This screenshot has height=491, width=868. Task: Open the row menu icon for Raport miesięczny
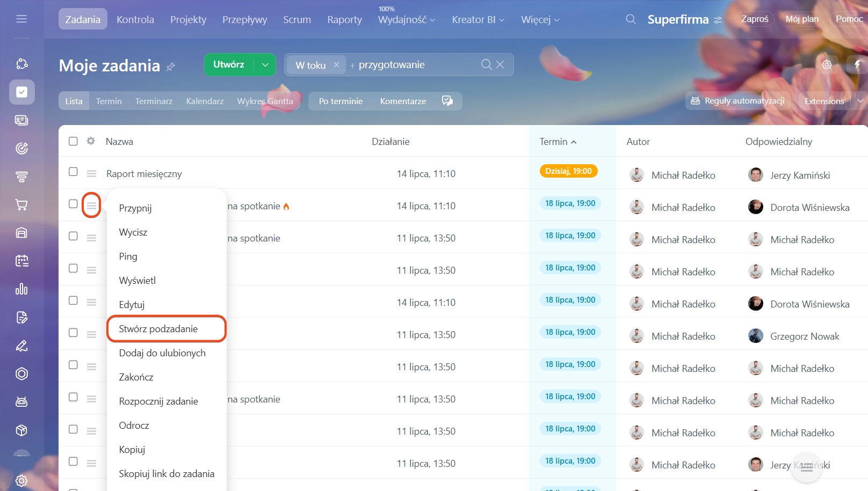(91, 173)
